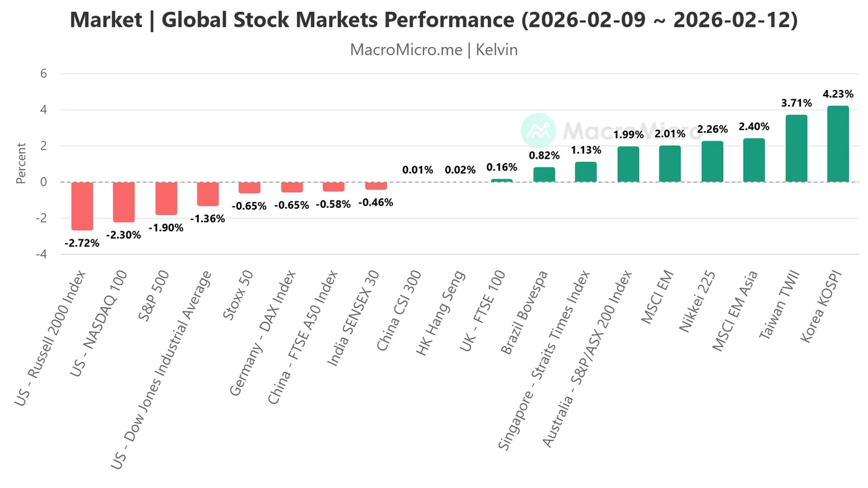Click the Taiwan TWII green bar
The width and height of the screenshot is (868, 488).
(796, 149)
